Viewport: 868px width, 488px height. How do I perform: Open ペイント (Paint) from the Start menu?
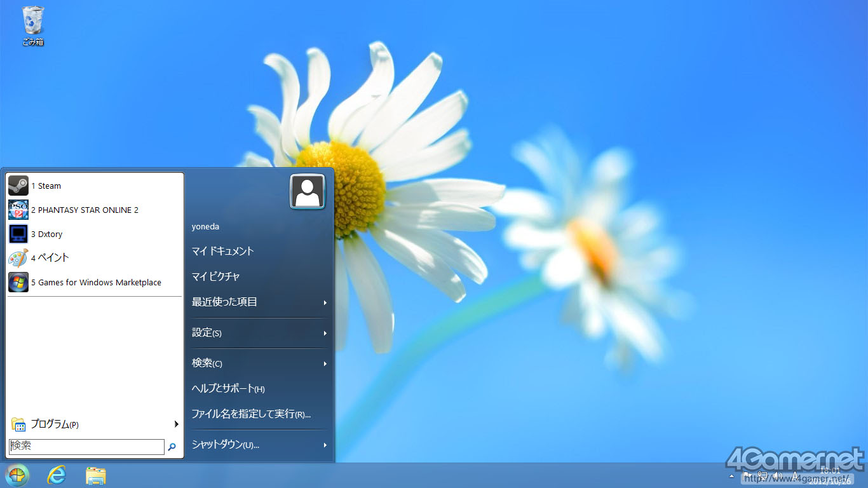click(x=95, y=258)
